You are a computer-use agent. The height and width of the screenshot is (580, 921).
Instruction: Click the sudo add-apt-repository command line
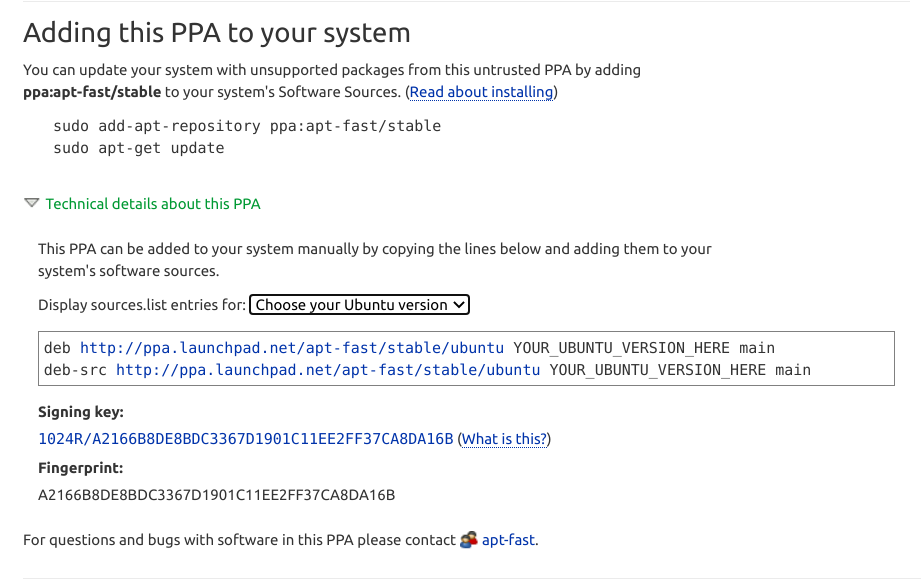coord(247,126)
